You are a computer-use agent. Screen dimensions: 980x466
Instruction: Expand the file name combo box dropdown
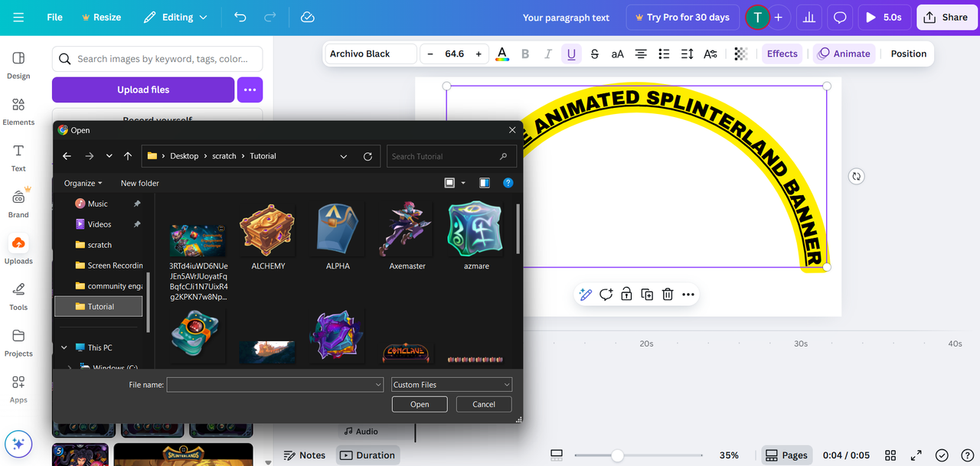378,385
